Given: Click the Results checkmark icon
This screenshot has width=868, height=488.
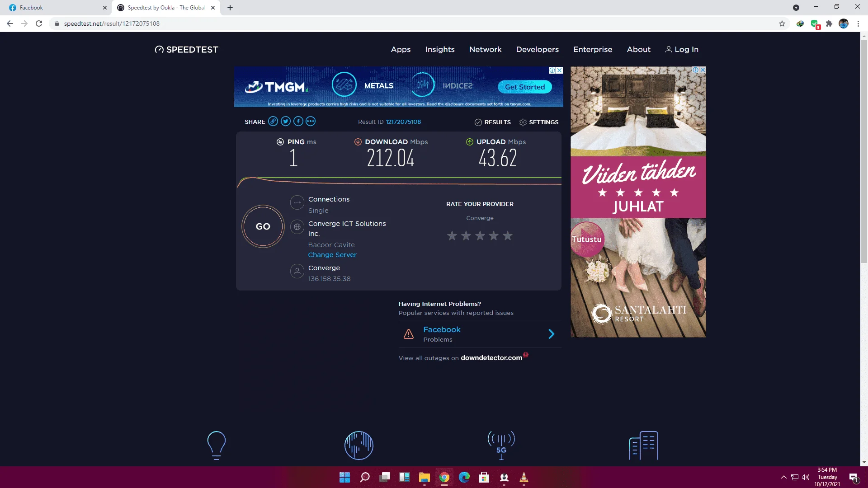Looking at the screenshot, I should click(x=478, y=122).
